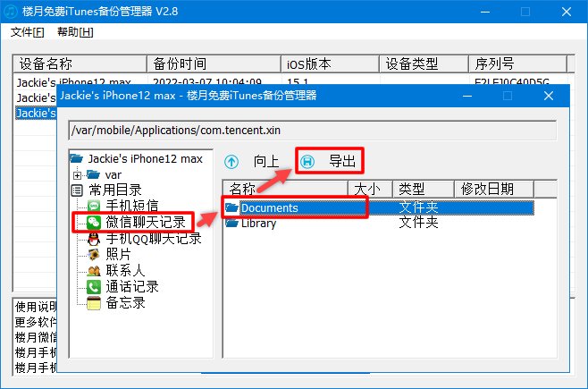Click iOS版本 column header in main window
This screenshot has width=588, height=389.
(x=330, y=63)
